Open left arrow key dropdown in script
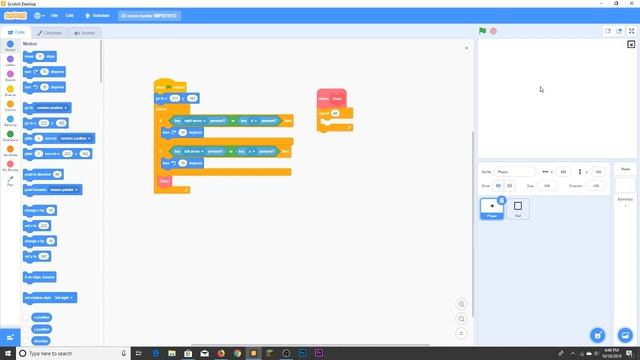The height and width of the screenshot is (360, 640). pos(194,151)
